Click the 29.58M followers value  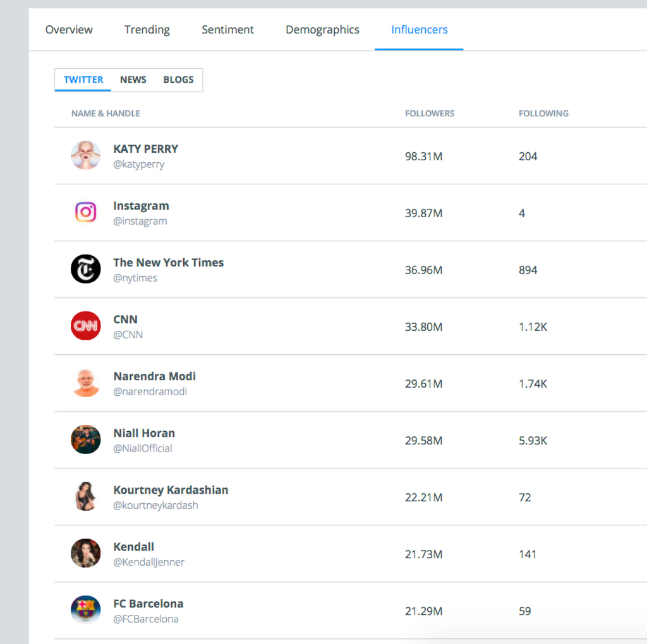(423, 441)
